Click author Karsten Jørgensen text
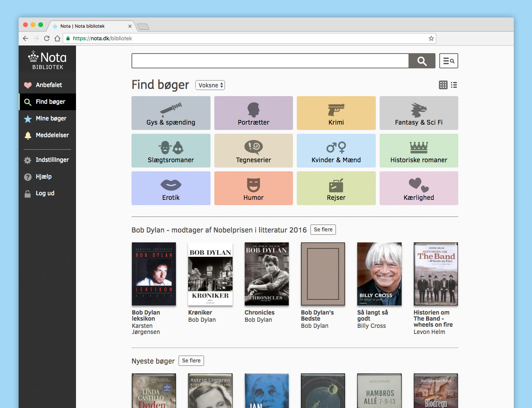This screenshot has width=532, height=408. (x=146, y=329)
